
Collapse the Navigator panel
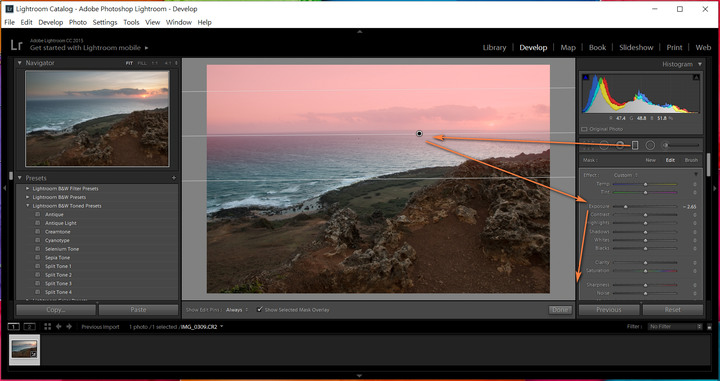(20, 63)
